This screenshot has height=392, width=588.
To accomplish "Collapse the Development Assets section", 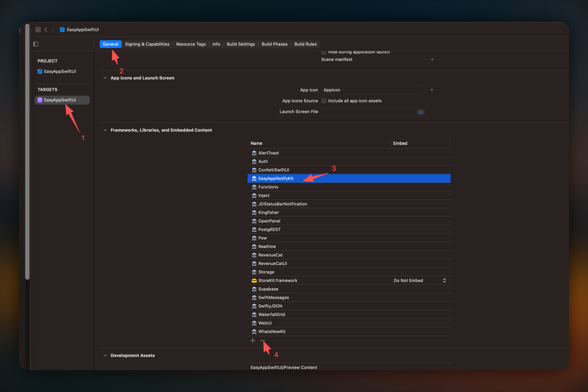I will (105, 355).
